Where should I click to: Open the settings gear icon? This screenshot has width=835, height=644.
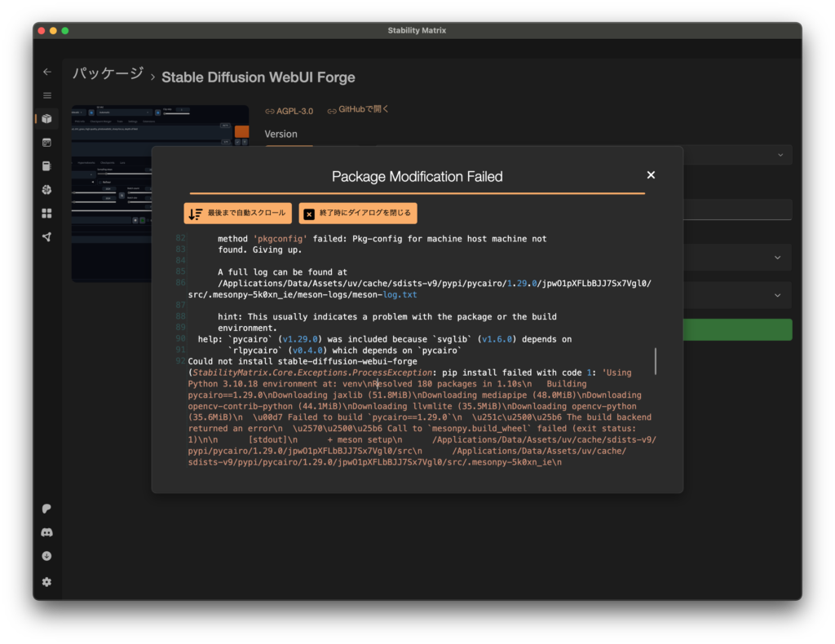(x=46, y=582)
